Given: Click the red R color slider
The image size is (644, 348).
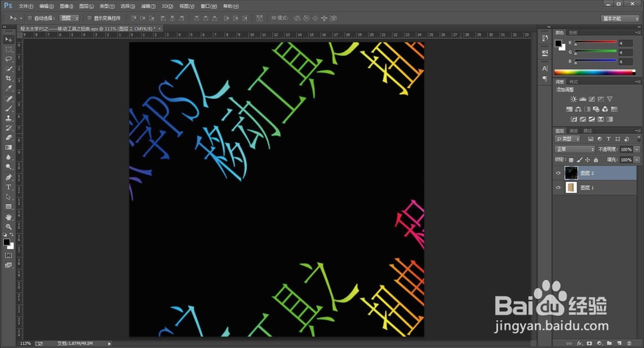Looking at the screenshot, I should point(596,42).
